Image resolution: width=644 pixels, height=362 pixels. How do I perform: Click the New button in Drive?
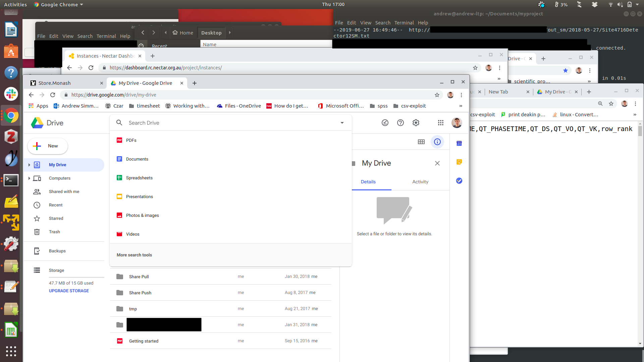click(x=48, y=146)
